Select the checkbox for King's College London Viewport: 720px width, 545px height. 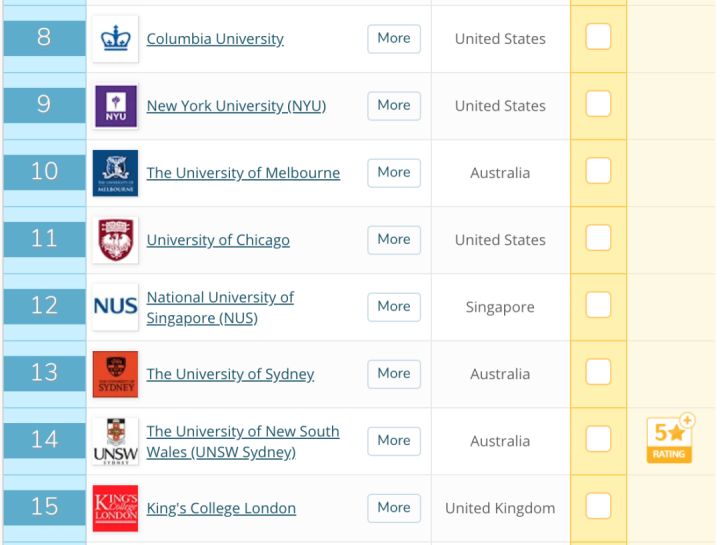click(x=598, y=506)
